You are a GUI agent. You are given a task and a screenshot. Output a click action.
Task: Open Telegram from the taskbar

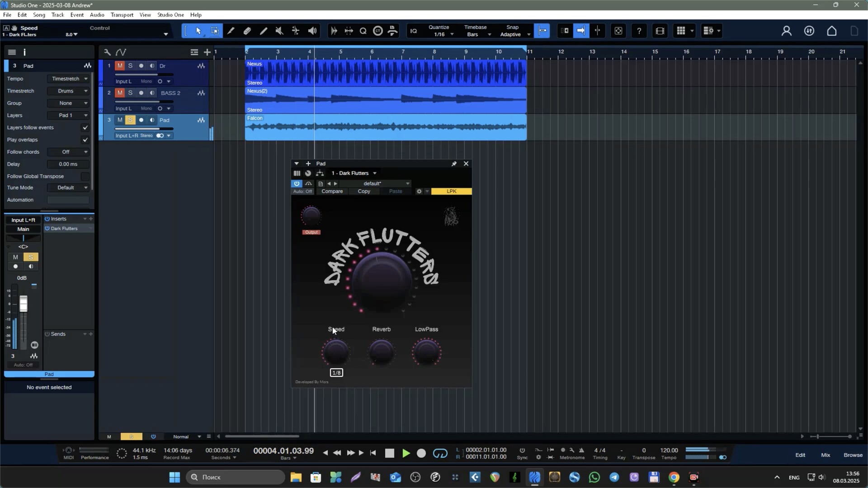pyautogui.click(x=614, y=477)
